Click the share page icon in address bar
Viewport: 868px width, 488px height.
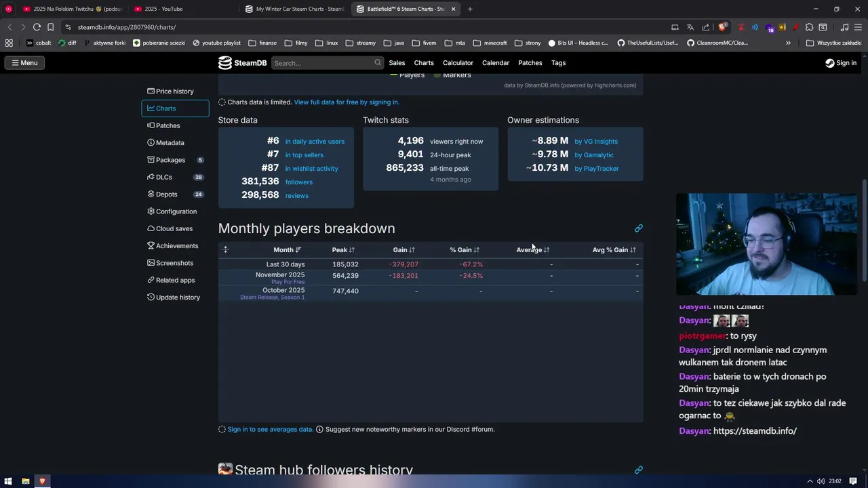tap(705, 27)
